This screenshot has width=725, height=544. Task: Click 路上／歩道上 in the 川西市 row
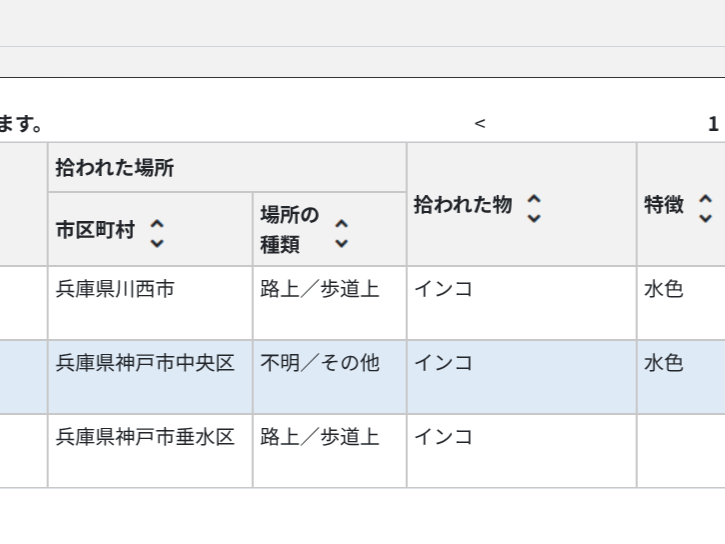point(320,290)
